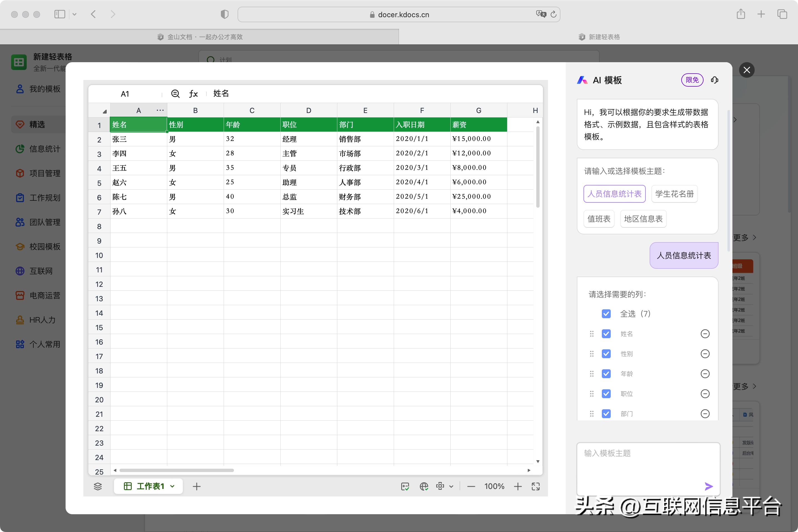
Task: Expand column A header options with the ellipsis
Action: click(x=160, y=110)
